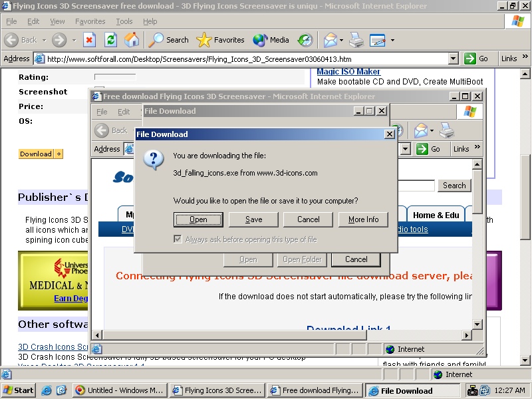Click Open in File Download dialog
This screenshot has height=399, width=532.
click(x=198, y=219)
